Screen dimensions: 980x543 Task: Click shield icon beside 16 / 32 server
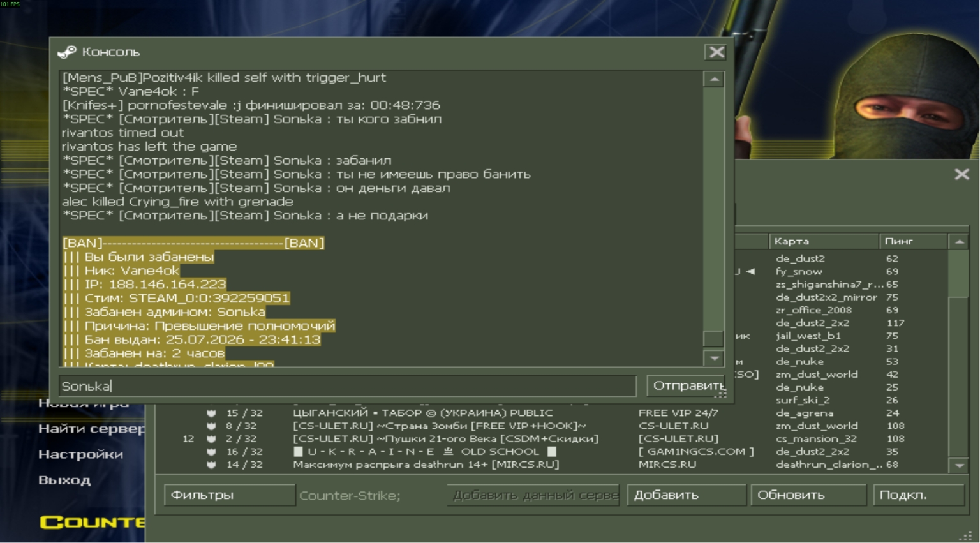[211, 451]
